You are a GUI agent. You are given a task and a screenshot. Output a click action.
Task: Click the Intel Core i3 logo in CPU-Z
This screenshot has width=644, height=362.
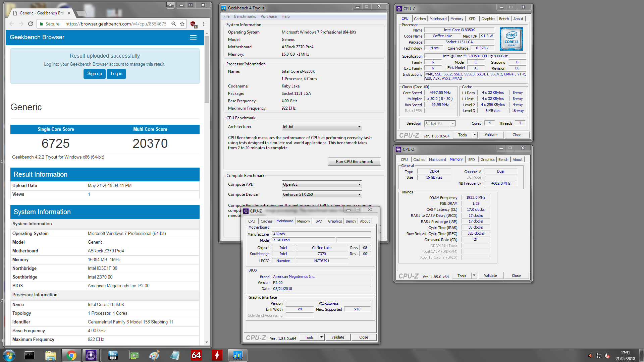tap(511, 39)
